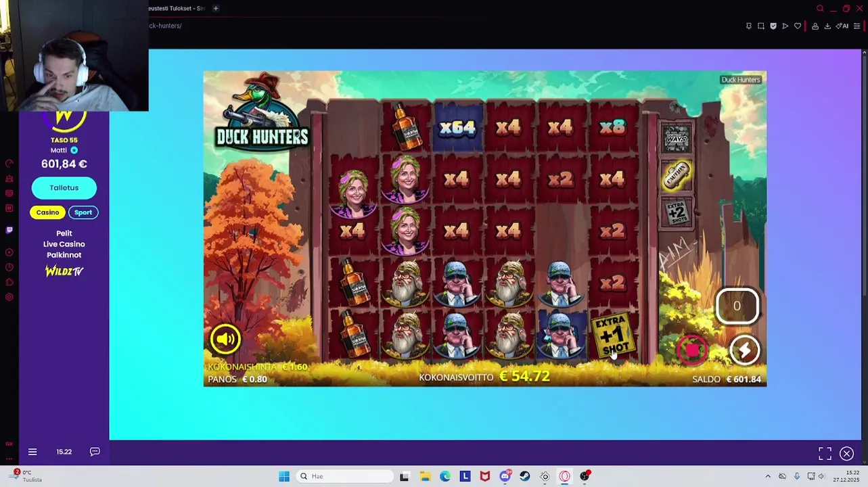Select the Extra +2 Shots feature icon

677,213
